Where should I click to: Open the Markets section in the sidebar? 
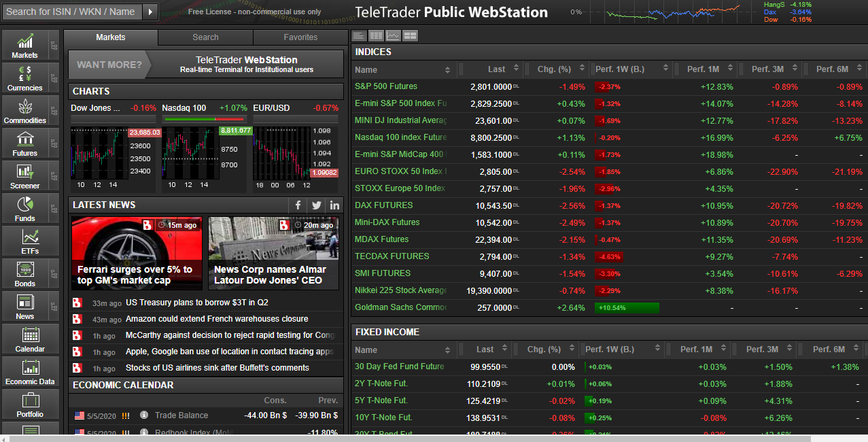point(25,46)
